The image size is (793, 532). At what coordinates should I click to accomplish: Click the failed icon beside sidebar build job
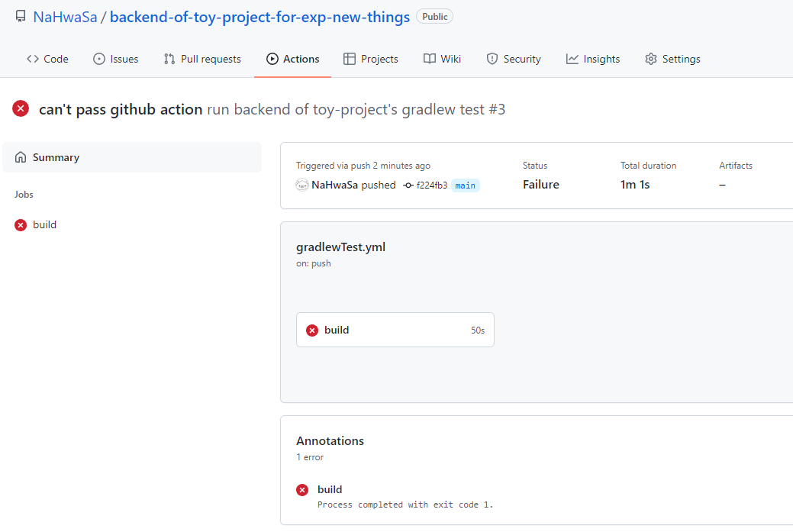[21, 225]
